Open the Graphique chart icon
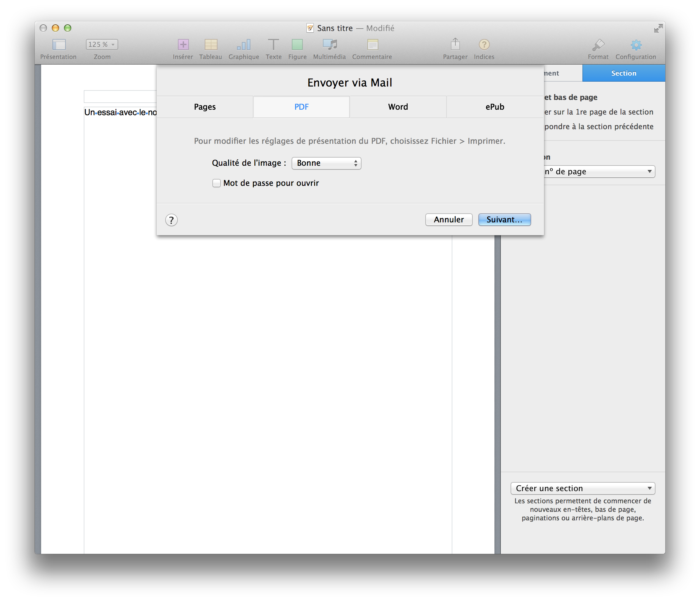Image resolution: width=700 pixels, height=602 pixels. pyautogui.click(x=244, y=44)
